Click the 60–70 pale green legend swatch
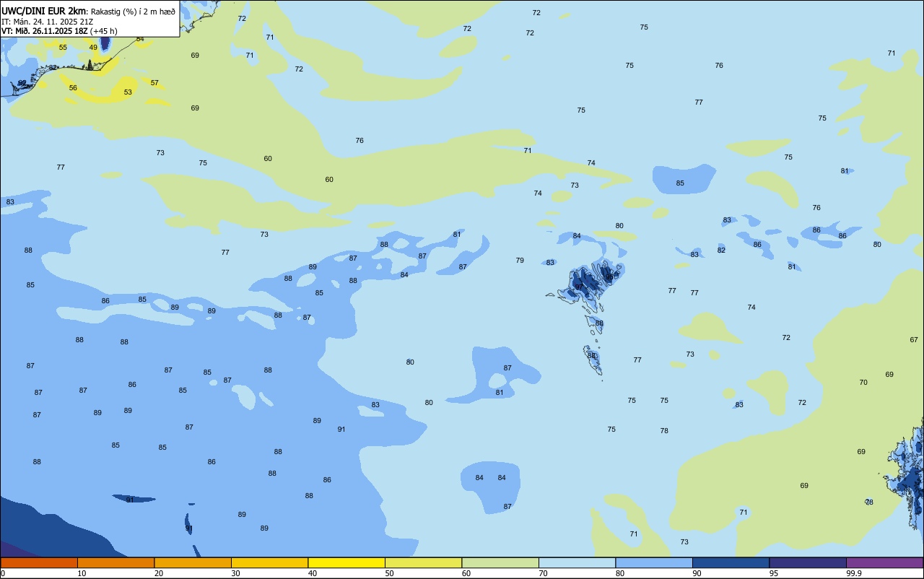This screenshot has height=579, width=924. (x=500, y=562)
